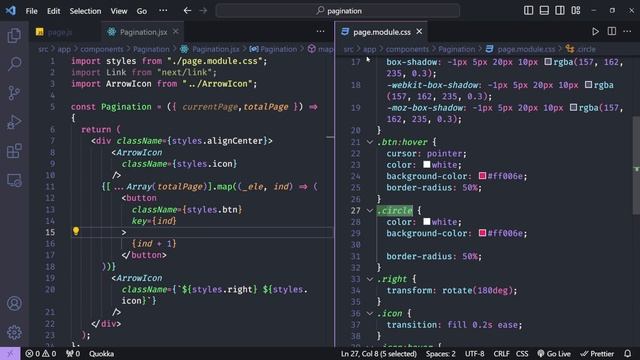Viewport: 640px width, 360px height.
Task: Open the rgba swatch on line 17
Action: [x=548, y=62]
